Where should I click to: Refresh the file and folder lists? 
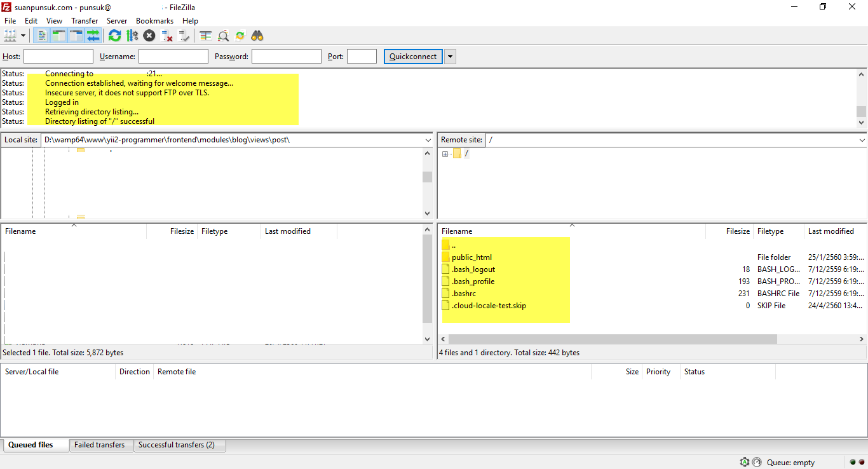(114, 36)
